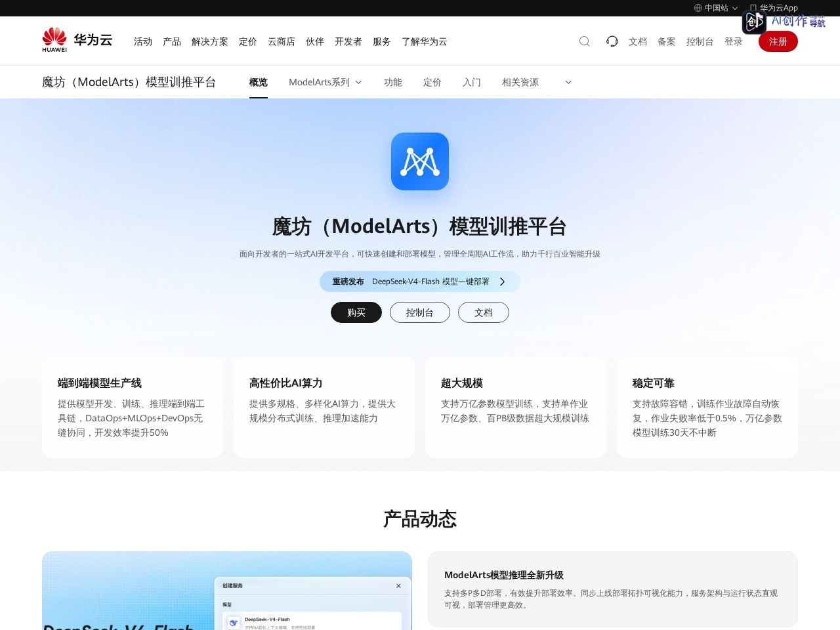Expand the chevron after 相关资源
Screen dimensions: 840x630
(x=568, y=82)
